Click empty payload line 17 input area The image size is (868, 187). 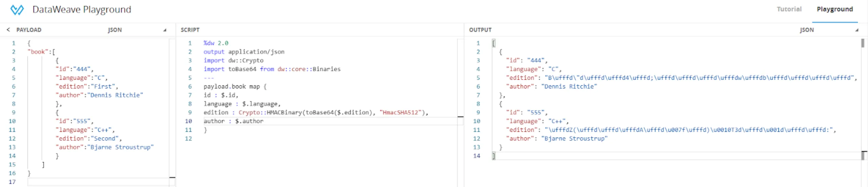98,182
